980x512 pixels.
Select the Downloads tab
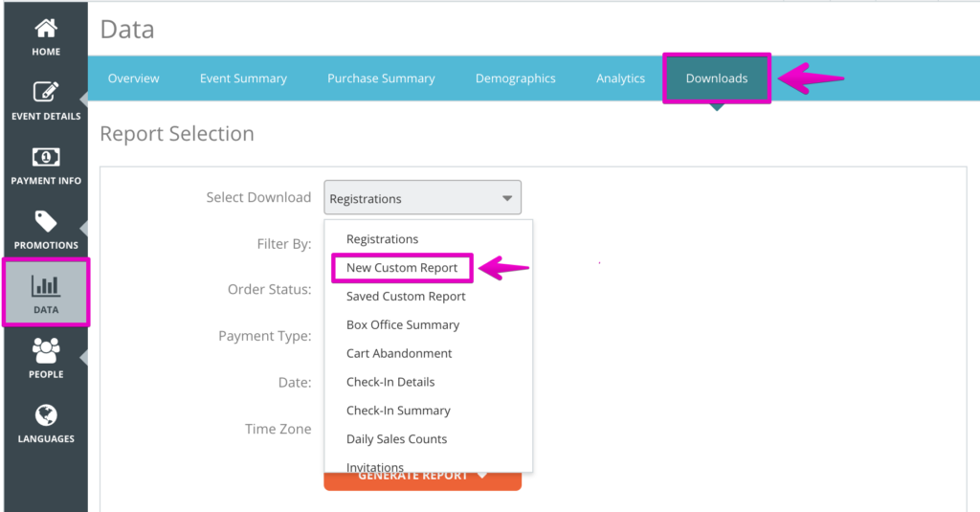717,78
